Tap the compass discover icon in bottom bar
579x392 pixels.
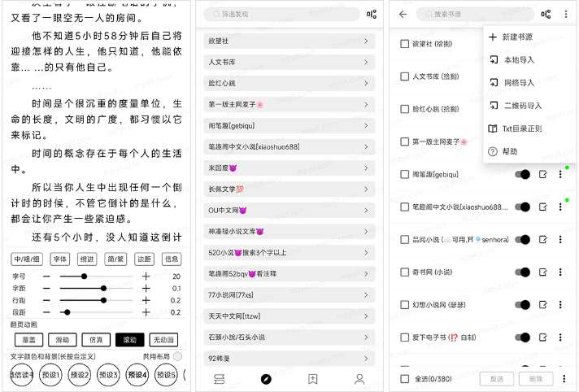click(x=265, y=379)
